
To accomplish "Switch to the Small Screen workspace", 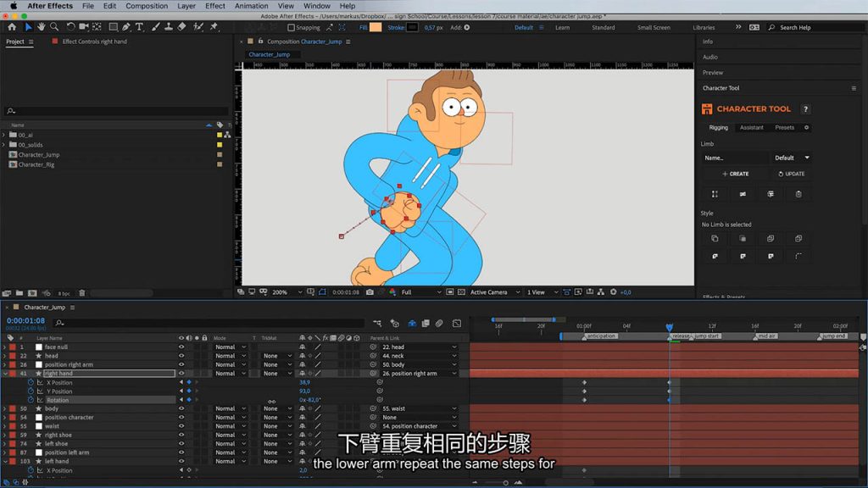I will pyautogui.click(x=654, y=27).
